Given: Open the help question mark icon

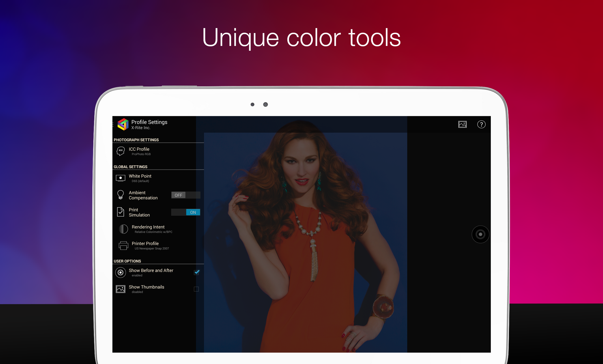Looking at the screenshot, I should pos(481,124).
